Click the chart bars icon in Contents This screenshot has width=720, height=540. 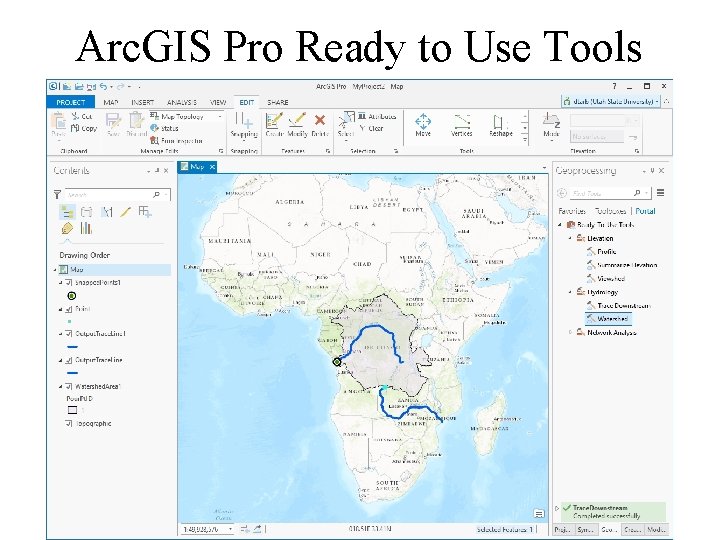point(86,228)
